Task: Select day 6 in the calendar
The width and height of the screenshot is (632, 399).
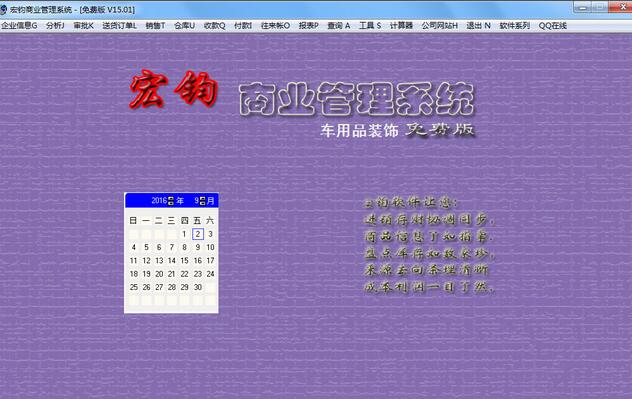Action: coord(159,247)
